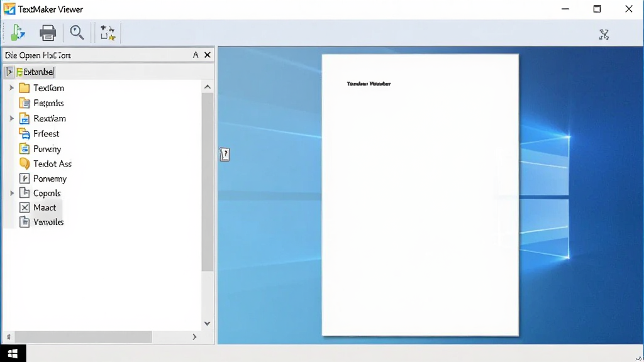Click the 'A' button in panel header
This screenshot has width=644, height=362.
pyautogui.click(x=196, y=55)
